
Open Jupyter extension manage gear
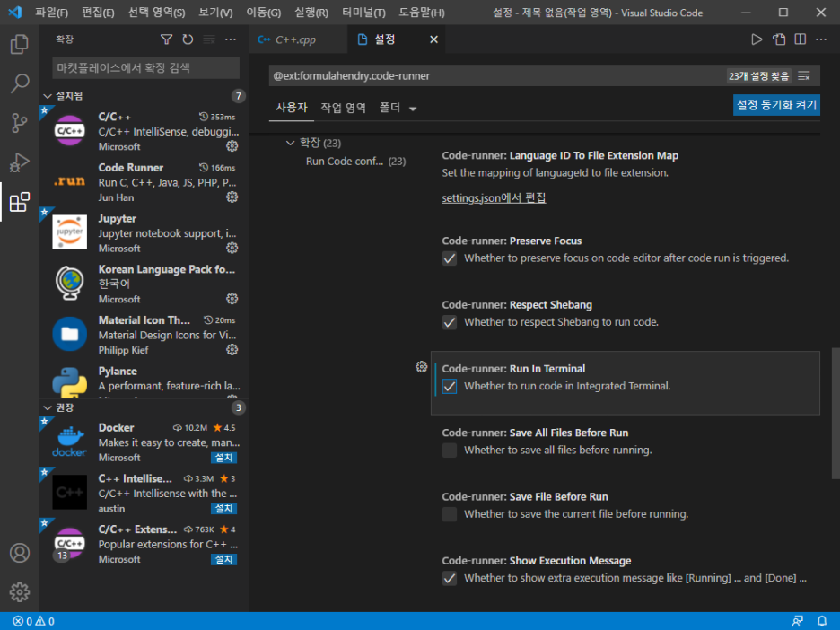(232, 248)
